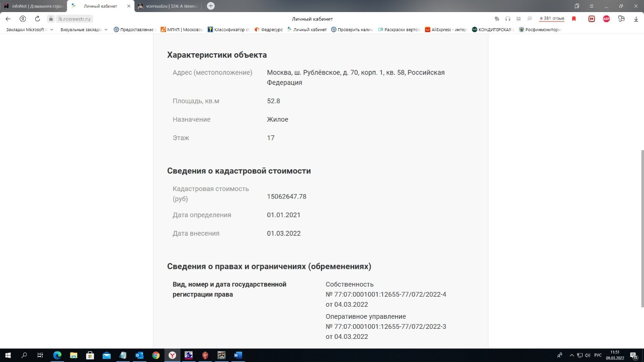Click the 381 отзыв site rating

point(551,19)
